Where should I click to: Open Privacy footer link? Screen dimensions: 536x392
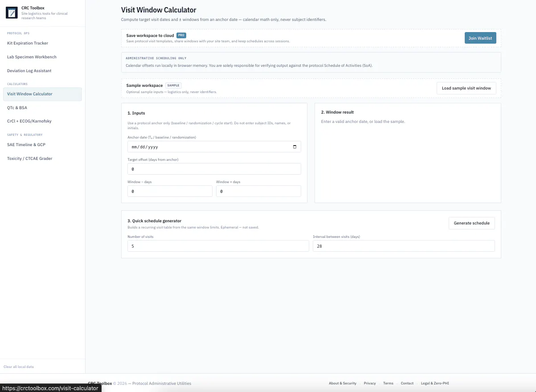(370, 383)
